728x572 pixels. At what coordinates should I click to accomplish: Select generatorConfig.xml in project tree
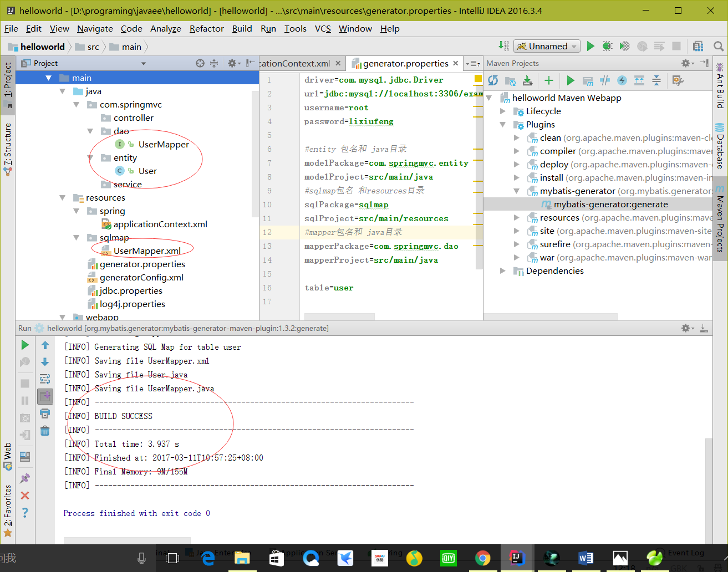(141, 277)
